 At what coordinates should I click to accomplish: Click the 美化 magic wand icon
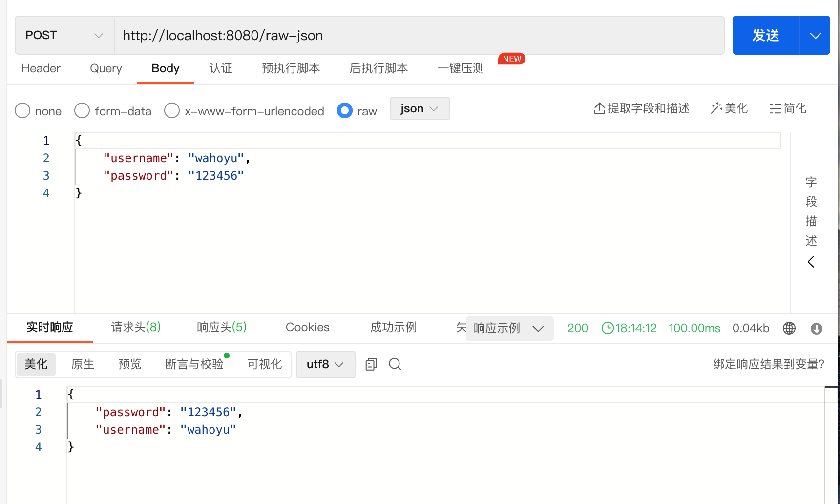(x=716, y=108)
